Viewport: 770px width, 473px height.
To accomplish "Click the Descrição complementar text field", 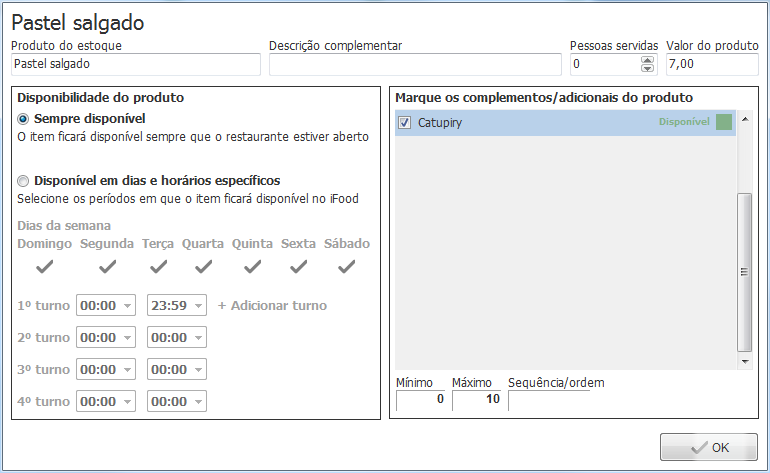I will click(x=415, y=64).
